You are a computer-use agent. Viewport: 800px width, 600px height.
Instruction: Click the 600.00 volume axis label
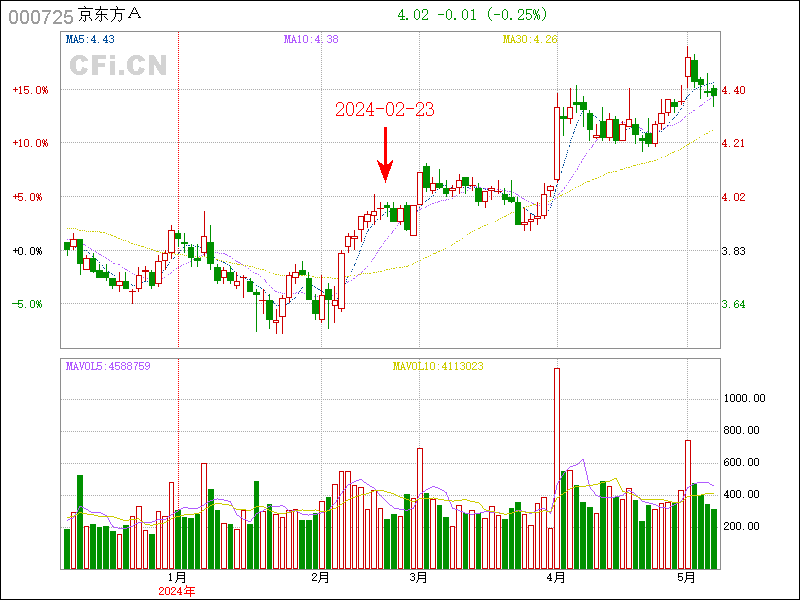[x=741, y=463]
